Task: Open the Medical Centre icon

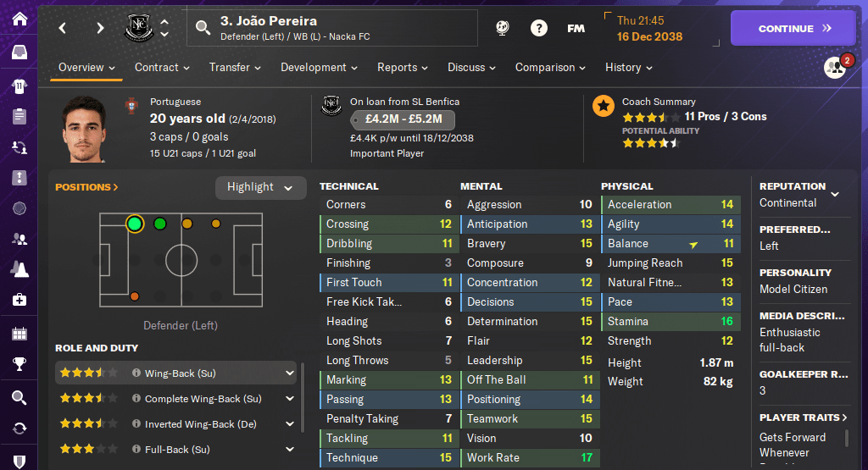Action: click(x=19, y=300)
